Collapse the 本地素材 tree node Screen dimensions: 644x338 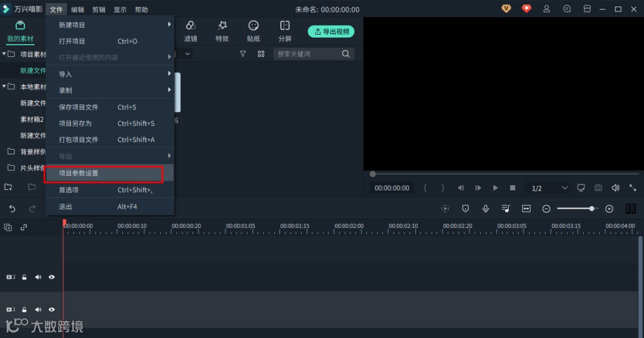click(x=4, y=87)
